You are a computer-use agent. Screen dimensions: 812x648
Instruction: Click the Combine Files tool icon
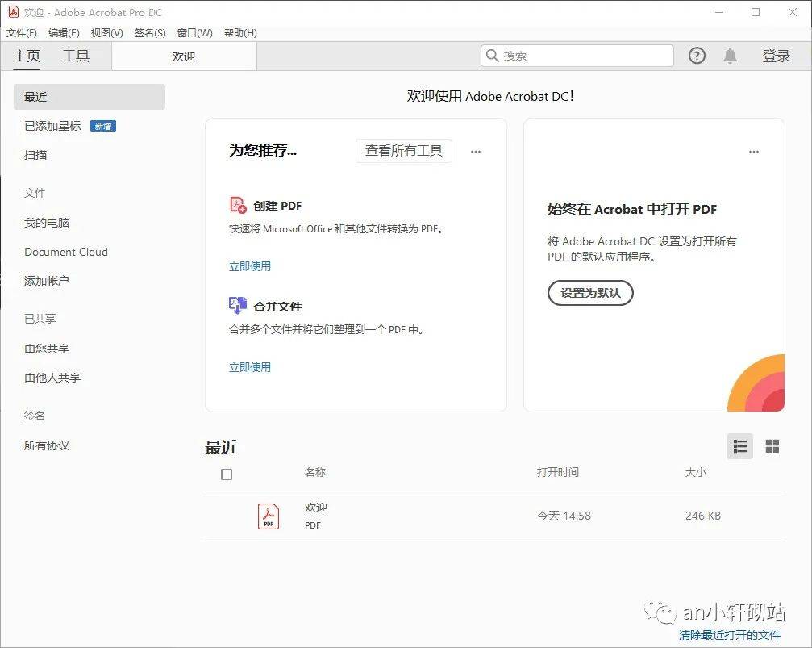click(238, 305)
